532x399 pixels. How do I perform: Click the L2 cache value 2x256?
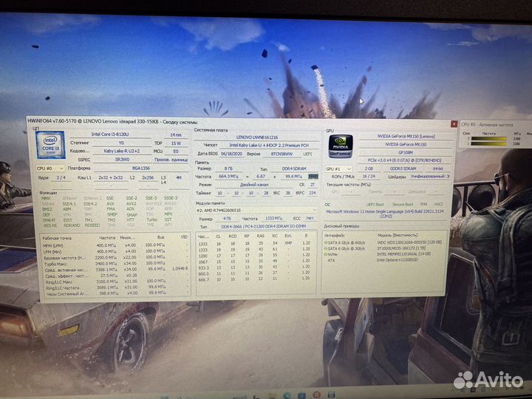coord(148,177)
